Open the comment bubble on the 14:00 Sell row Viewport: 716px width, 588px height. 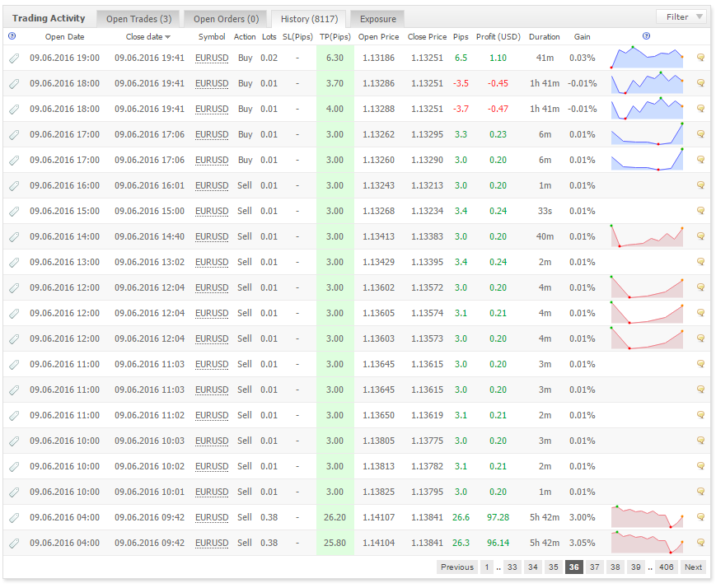700,236
